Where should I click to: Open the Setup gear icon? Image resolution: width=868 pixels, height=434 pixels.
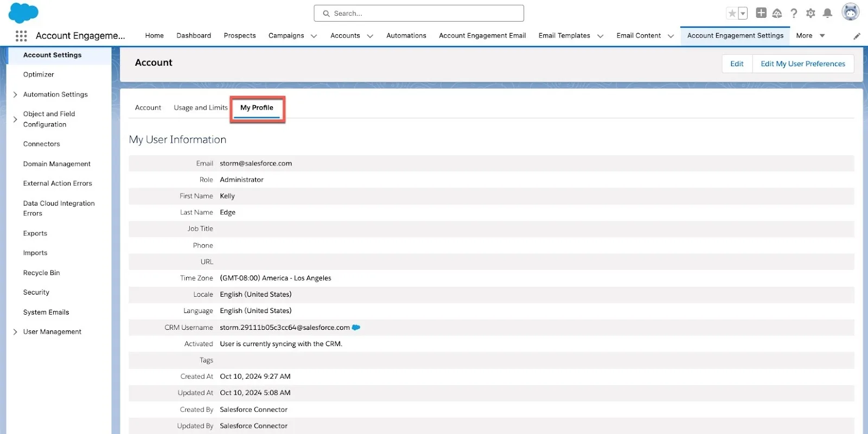click(x=810, y=13)
